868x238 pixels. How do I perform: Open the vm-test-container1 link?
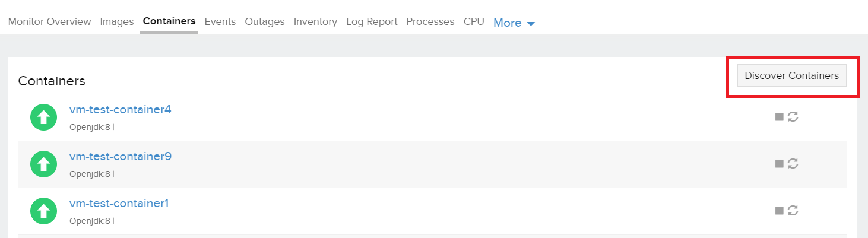click(x=119, y=203)
